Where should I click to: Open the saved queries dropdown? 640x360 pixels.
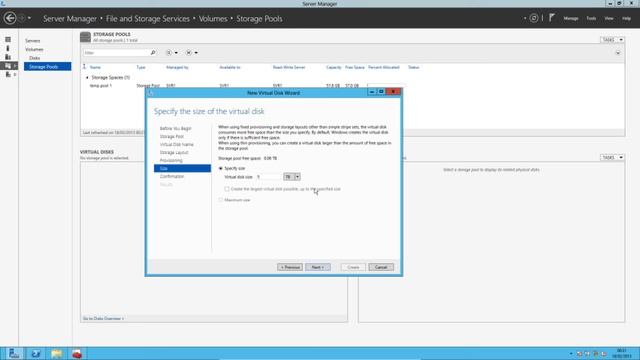pyautogui.click(x=191, y=53)
